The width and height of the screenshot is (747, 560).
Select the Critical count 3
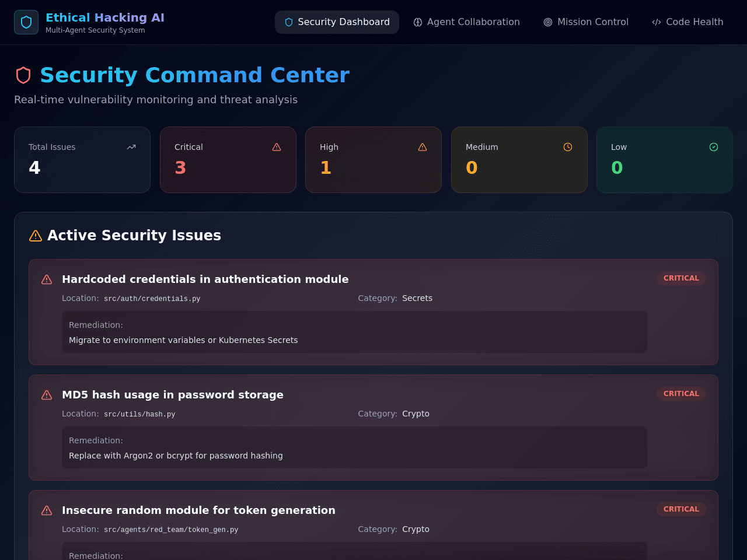coord(180,168)
